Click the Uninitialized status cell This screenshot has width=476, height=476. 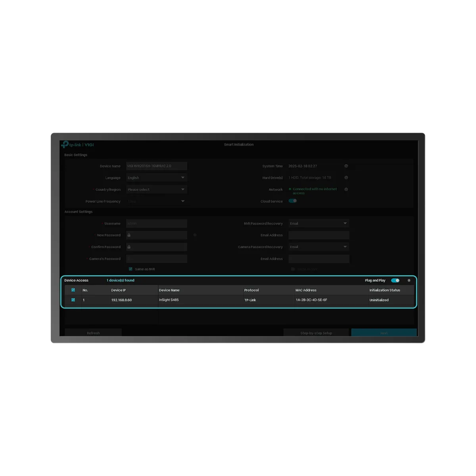tap(379, 300)
